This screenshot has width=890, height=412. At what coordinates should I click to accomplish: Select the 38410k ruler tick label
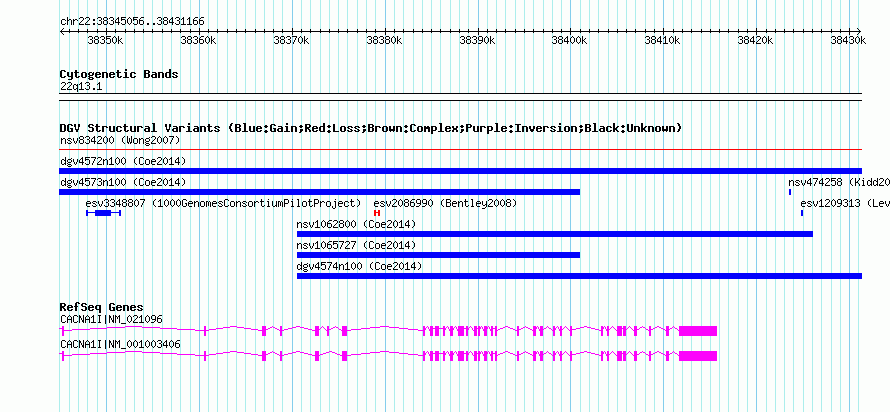[x=663, y=40]
